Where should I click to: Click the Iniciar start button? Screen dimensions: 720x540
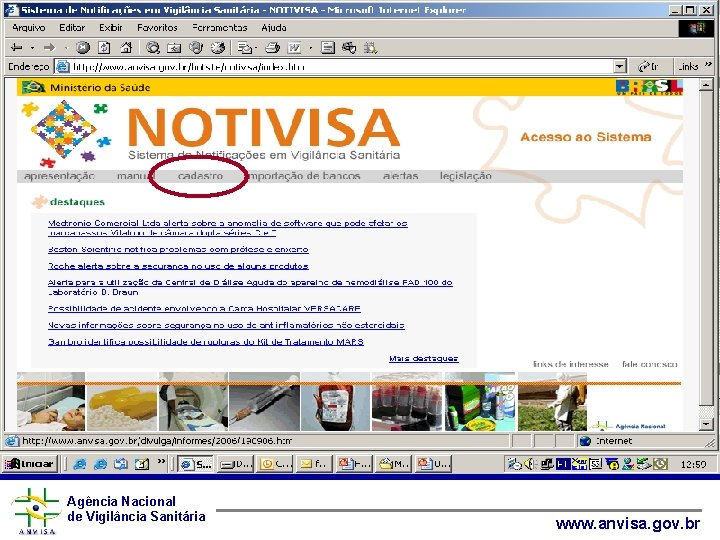(29, 464)
